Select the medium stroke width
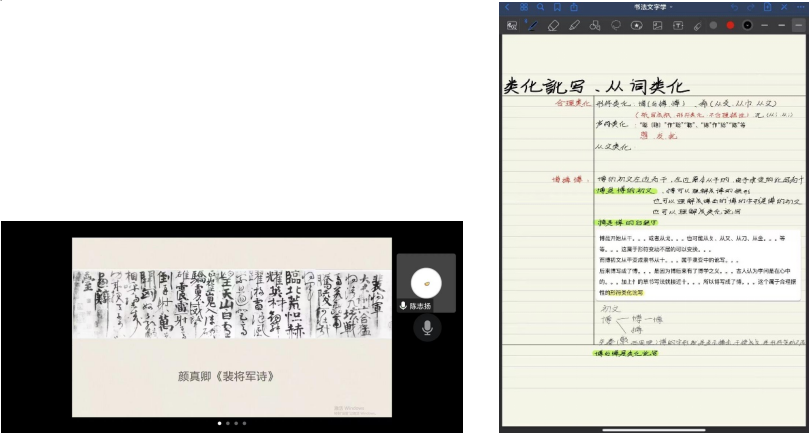 click(782, 25)
